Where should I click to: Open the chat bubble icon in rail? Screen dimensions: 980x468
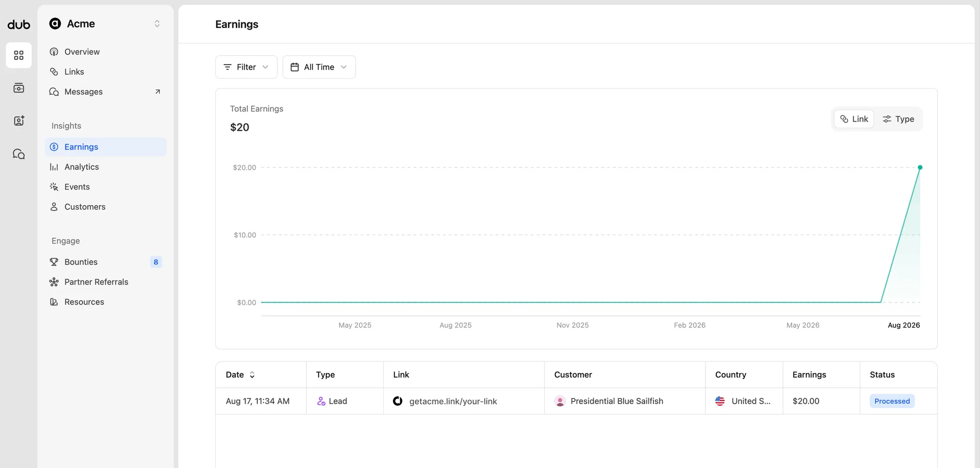point(19,154)
